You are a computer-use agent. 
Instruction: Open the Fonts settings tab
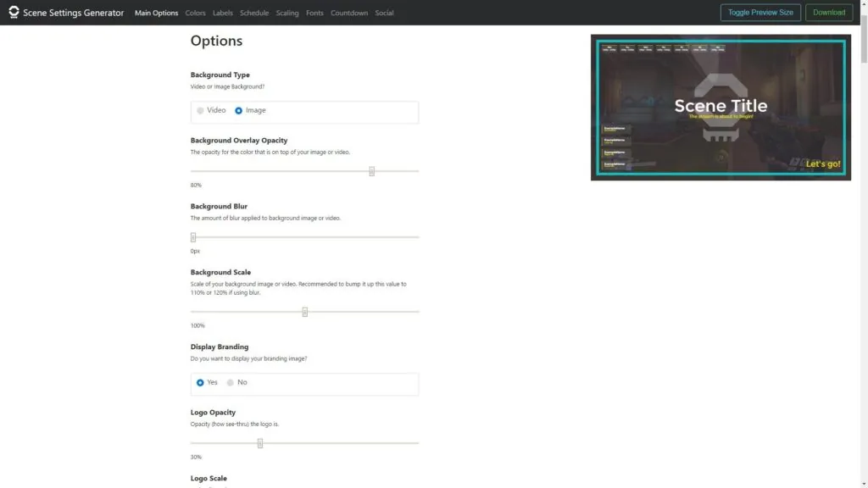click(314, 13)
